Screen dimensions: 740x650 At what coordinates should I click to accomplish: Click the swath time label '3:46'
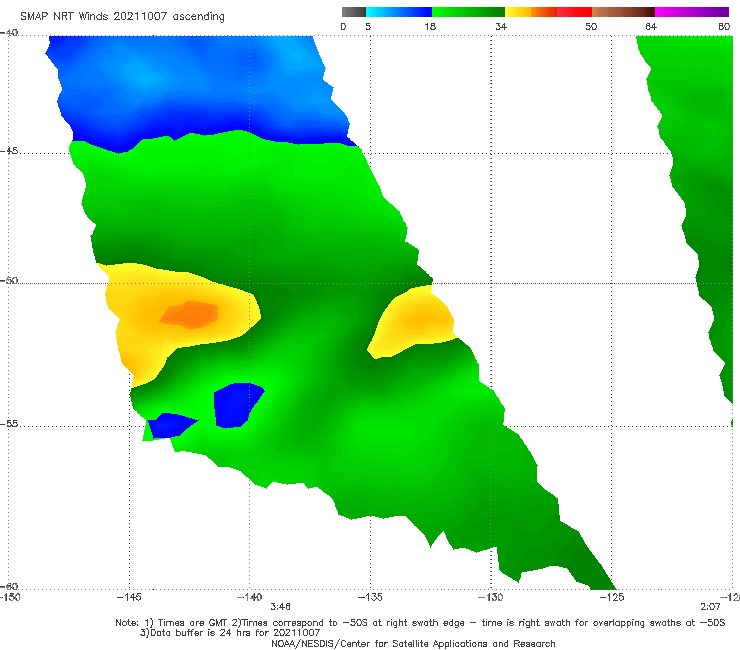[x=280, y=607]
